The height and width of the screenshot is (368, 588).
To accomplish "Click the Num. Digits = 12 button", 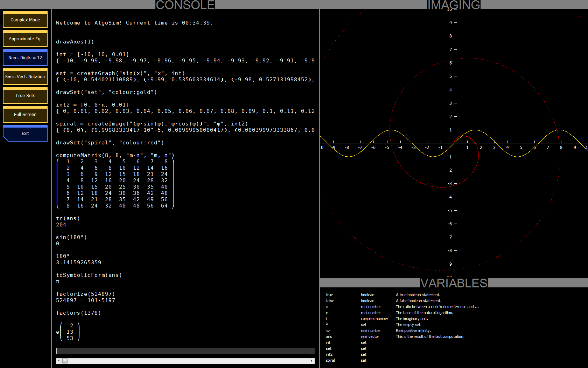I will click(25, 58).
